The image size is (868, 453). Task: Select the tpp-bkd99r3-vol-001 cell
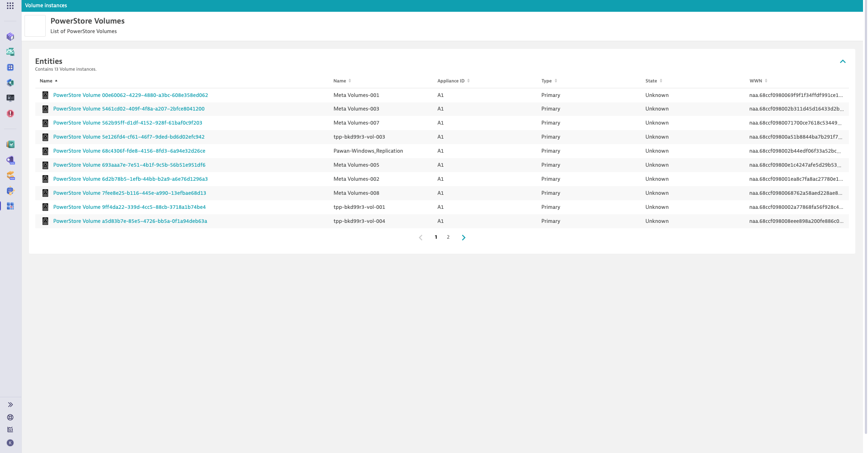(359, 207)
